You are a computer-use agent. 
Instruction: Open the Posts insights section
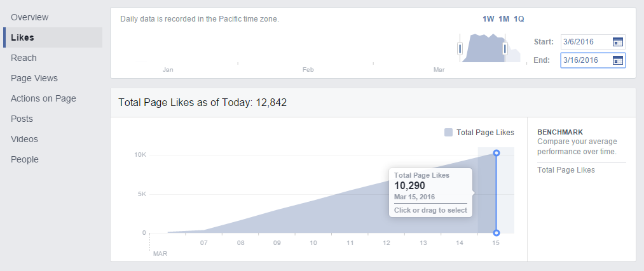pyautogui.click(x=22, y=119)
